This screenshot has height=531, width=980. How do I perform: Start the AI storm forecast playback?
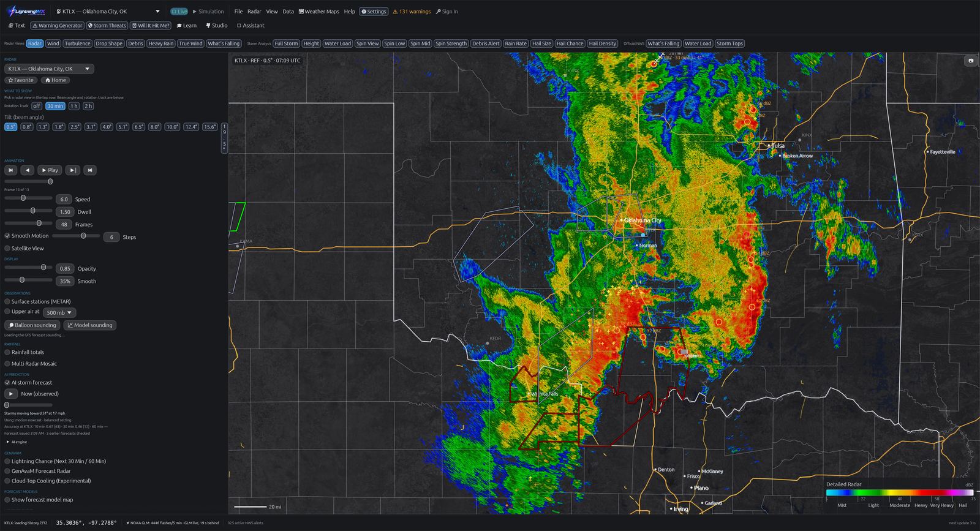coord(11,394)
